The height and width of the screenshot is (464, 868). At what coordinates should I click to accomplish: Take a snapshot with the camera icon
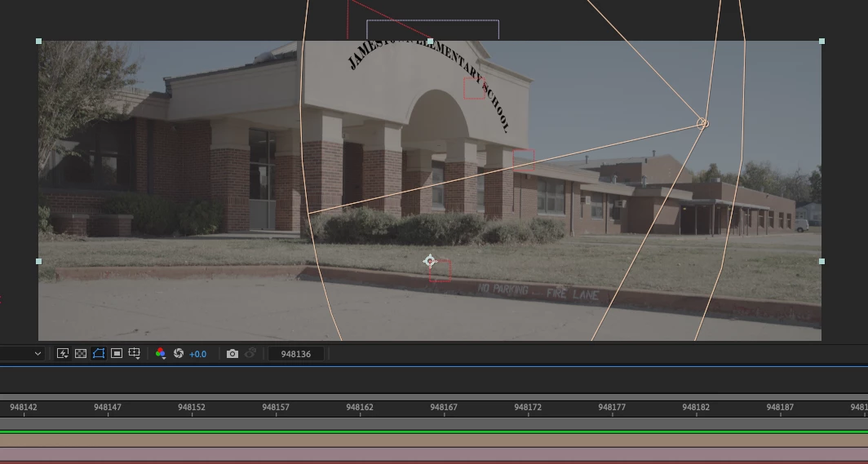click(232, 353)
